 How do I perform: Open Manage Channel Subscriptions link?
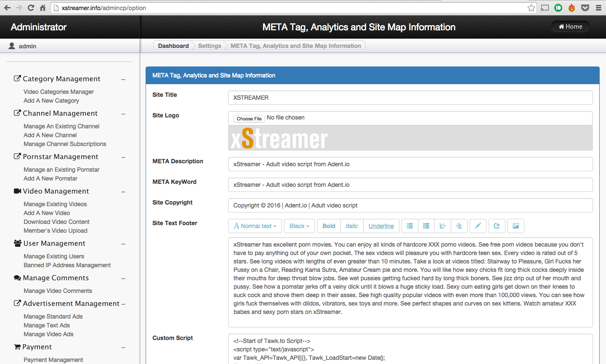point(65,144)
